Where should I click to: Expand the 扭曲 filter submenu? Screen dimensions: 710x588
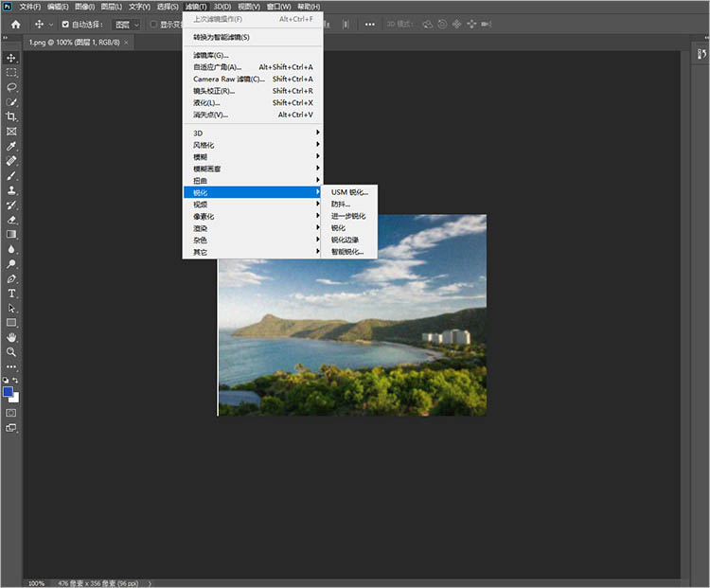pyautogui.click(x=253, y=180)
